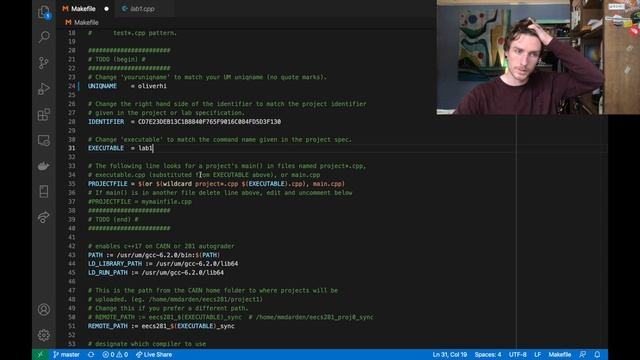
Task: Change file encoding UTF-8
Action: click(518, 355)
